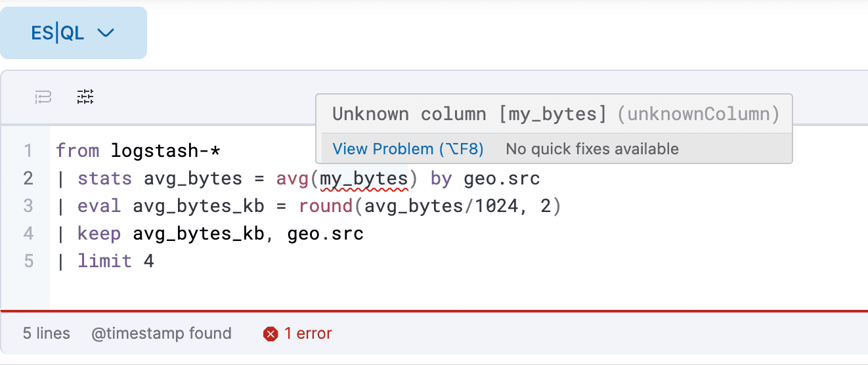This screenshot has height=365, width=868.
Task: Click the "stats" command keyword
Action: [104, 179]
